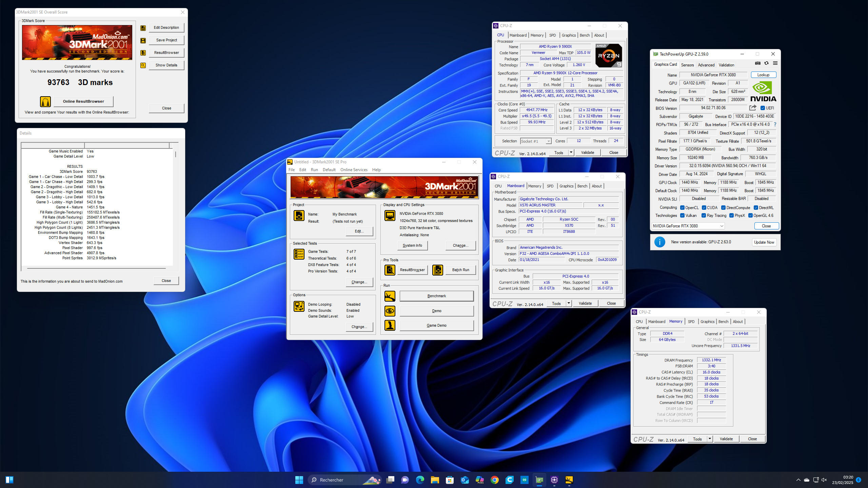868x488 pixels.
Task: Click the ResultBrowser icon in score window
Action: point(143,53)
